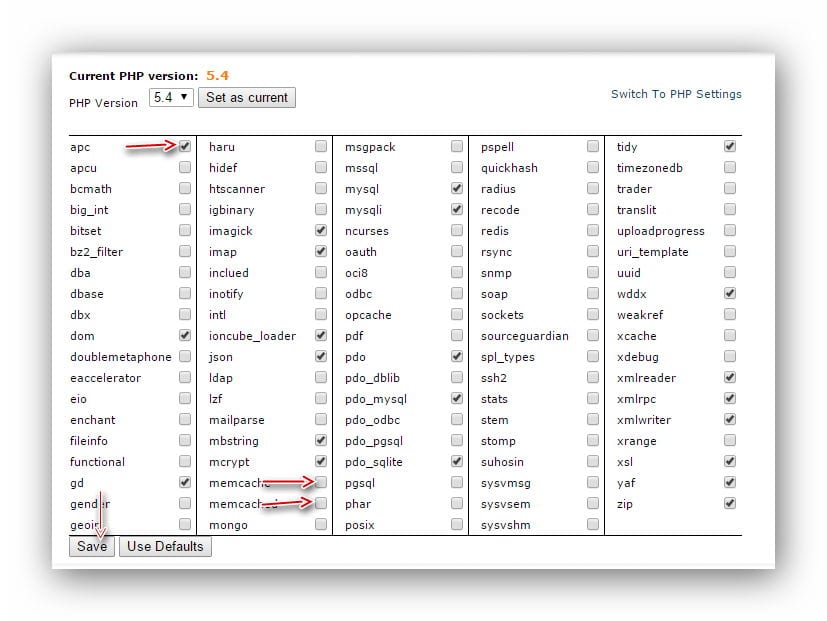
Task: Tick the ldap checkbox
Action: tap(321, 377)
